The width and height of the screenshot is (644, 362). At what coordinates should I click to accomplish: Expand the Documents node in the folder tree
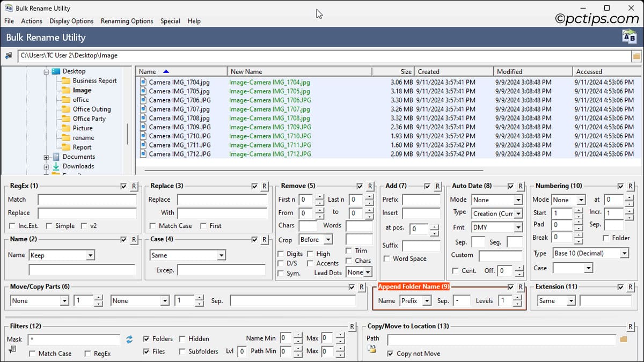coord(47,157)
